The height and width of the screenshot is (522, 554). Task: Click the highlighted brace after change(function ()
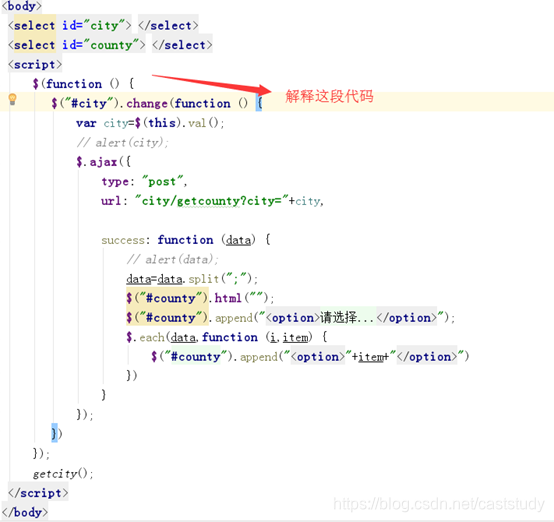click(x=259, y=103)
